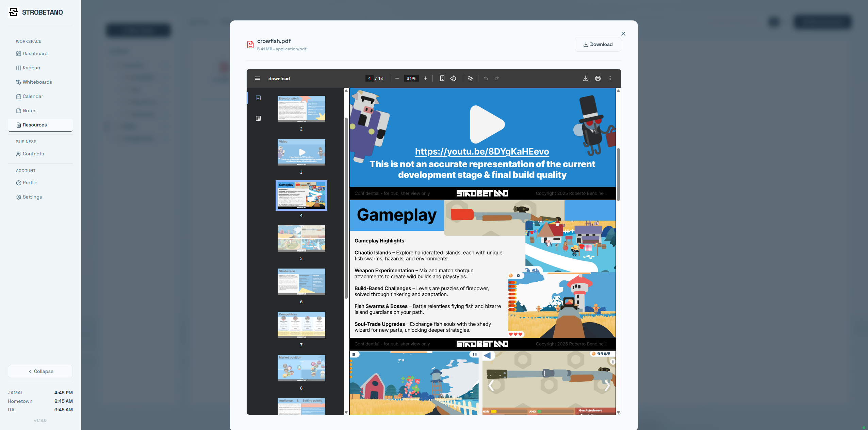Open the PDF more actions menu
Viewport: 868px width, 430px height.
(x=610, y=78)
